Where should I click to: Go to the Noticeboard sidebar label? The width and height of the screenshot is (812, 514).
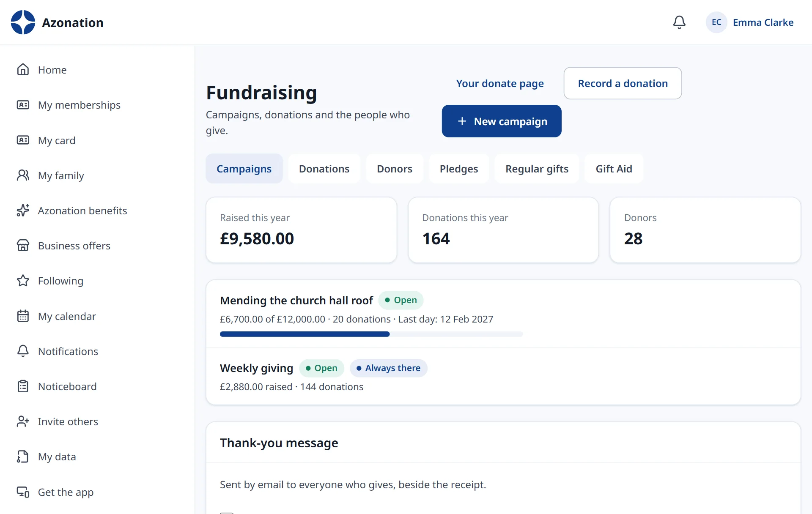pyautogui.click(x=67, y=386)
